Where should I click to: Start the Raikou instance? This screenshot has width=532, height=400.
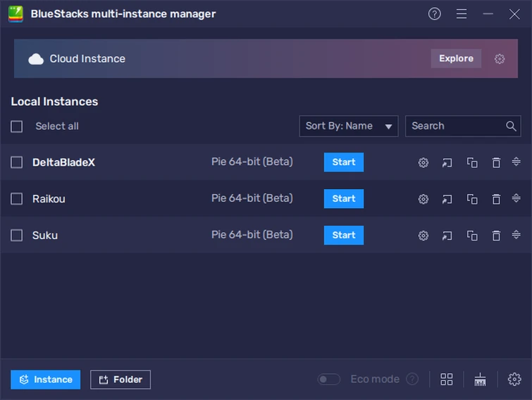point(344,199)
